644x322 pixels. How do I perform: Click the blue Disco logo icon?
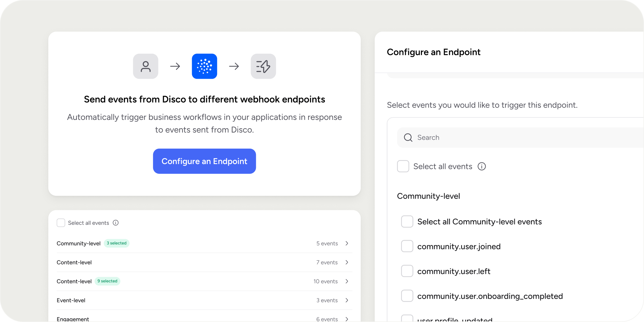(x=204, y=66)
